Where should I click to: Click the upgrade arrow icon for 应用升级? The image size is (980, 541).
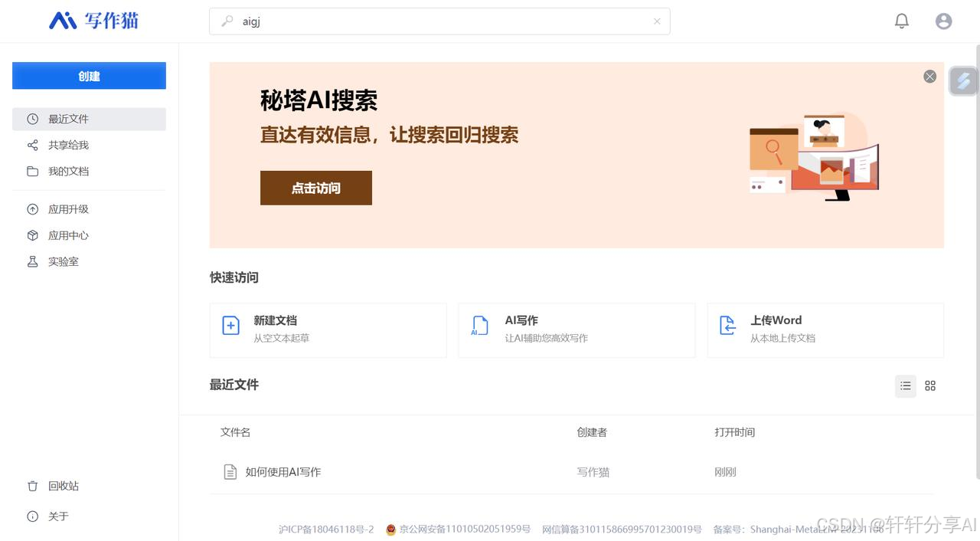coord(32,209)
